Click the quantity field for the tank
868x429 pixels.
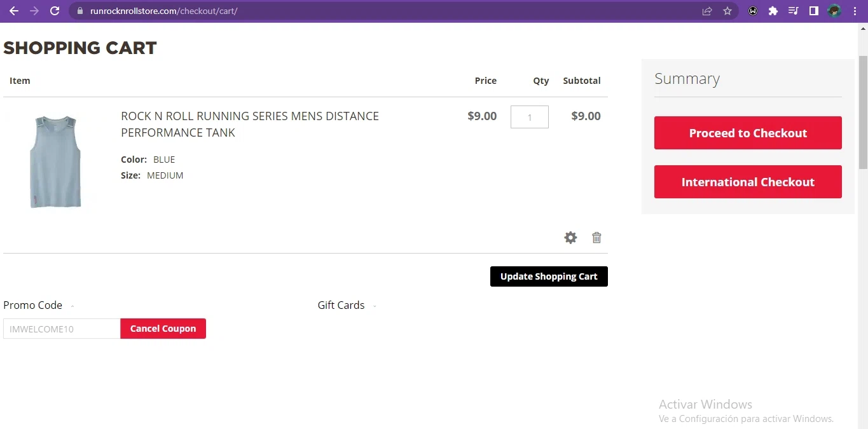[529, 117]
